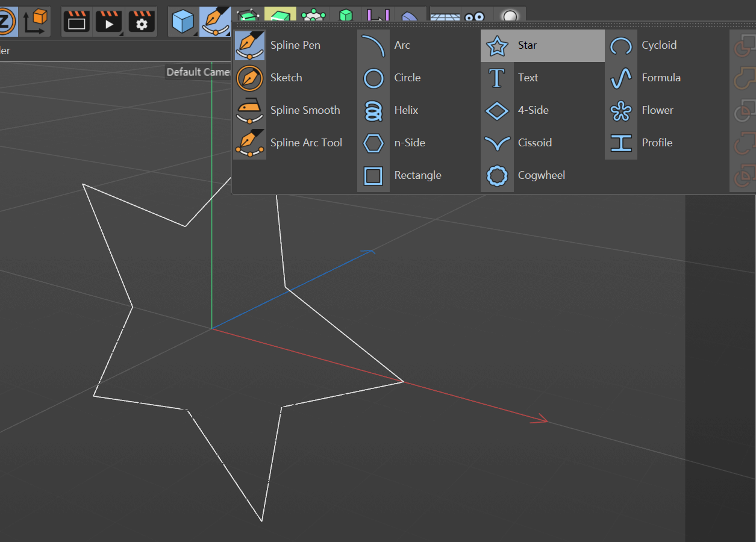Add a Circle spline
The image size is (756, 542).
(419, 78)
